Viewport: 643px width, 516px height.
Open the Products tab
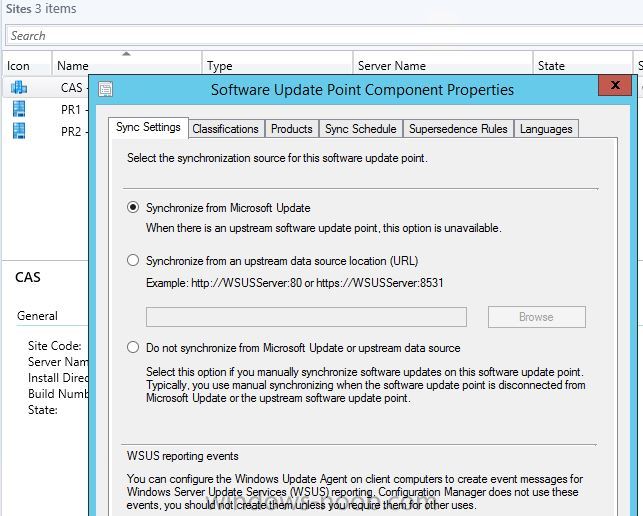point(292,129)
